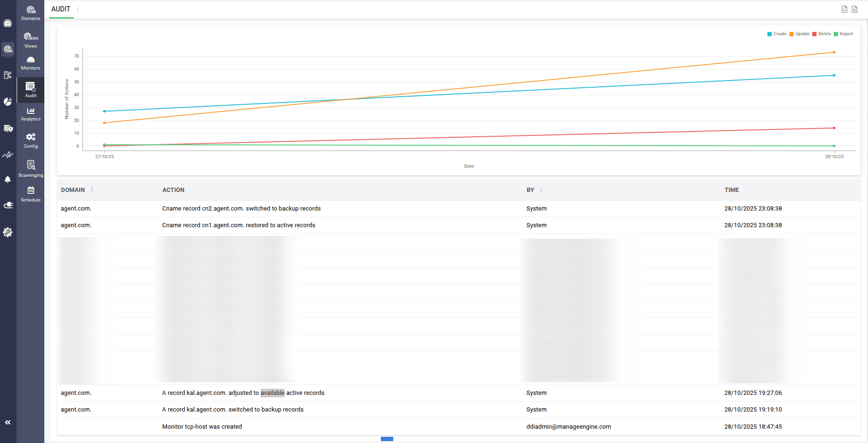Toggle Create series in chart legend
This screenshot has width=868, height=443.
pos(776,34)
